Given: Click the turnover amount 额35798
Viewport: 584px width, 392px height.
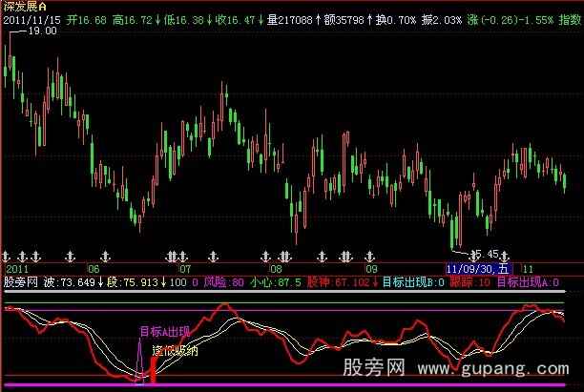Looking at the screenshot, I should [x=344, y=20].
